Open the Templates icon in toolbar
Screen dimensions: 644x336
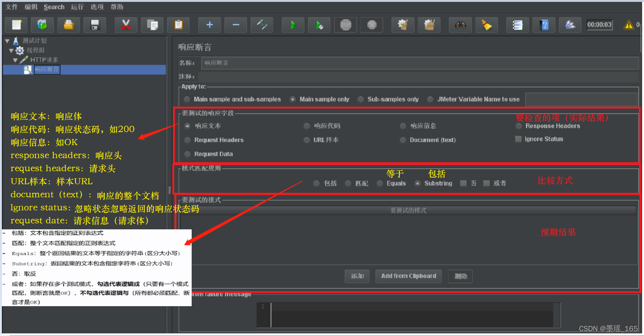(x=42, y=25)
